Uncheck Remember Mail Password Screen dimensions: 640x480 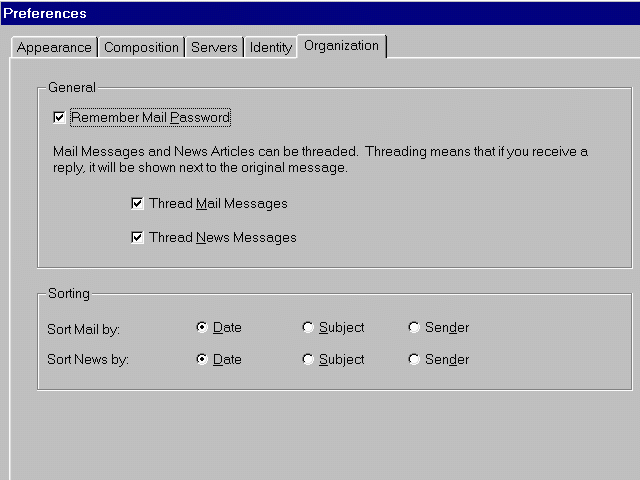click(x=60, y=118)
